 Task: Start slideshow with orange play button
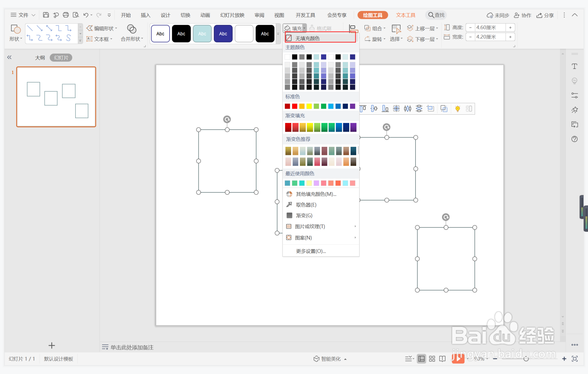click(458, 358)
